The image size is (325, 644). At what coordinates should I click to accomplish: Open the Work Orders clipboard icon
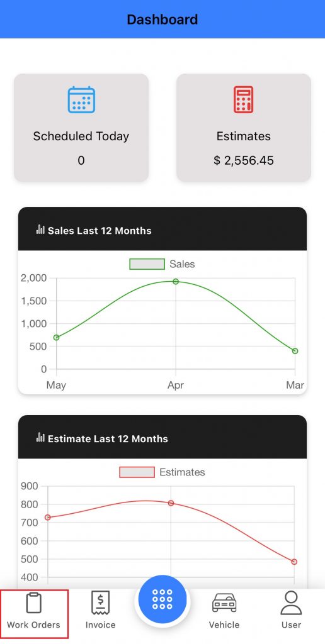point(34,602)
